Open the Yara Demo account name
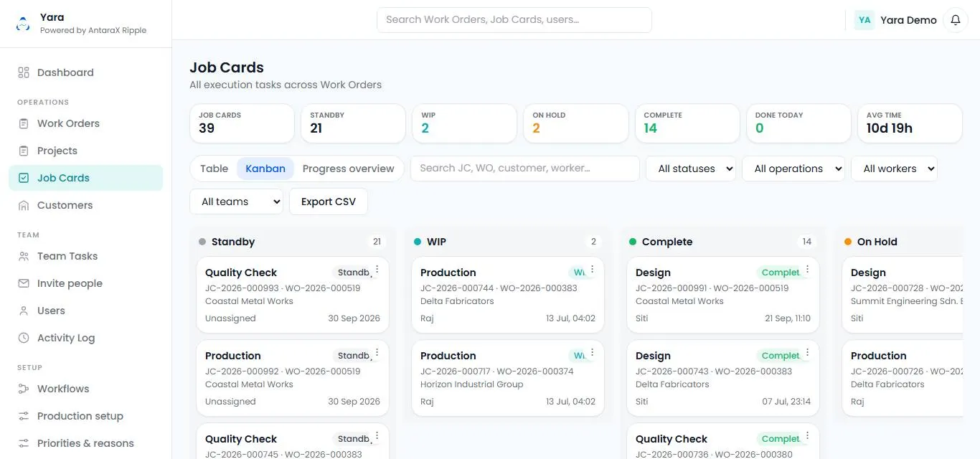980x459 pixels. (908, 20)
